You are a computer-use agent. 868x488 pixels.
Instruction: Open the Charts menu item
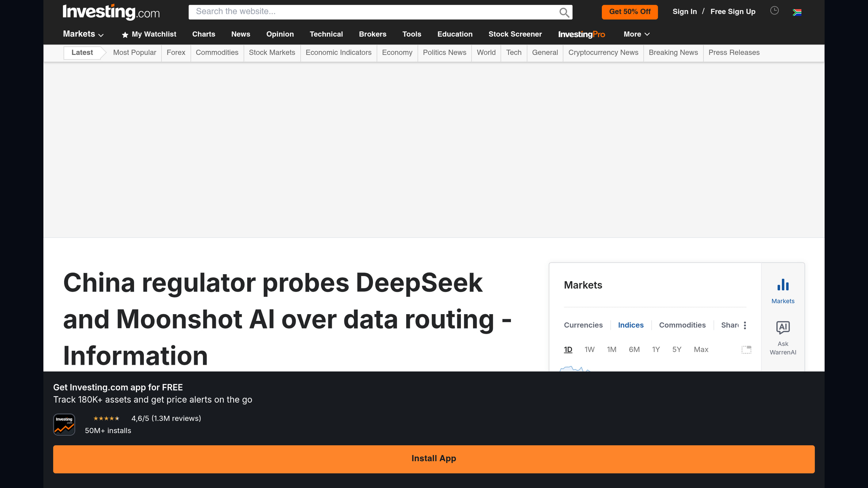point(203,34)
